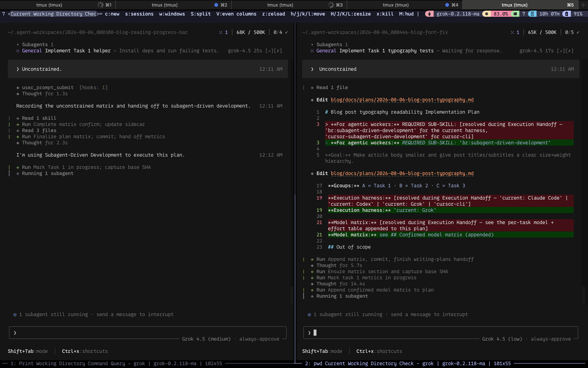Click 'Ctrl+x:shortcuts' hint in left pane

[x=85, y=351]
